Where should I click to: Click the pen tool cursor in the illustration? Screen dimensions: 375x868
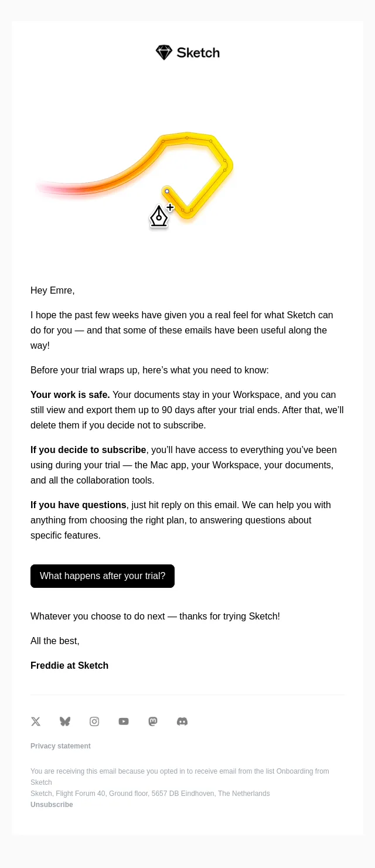point(161,216)
